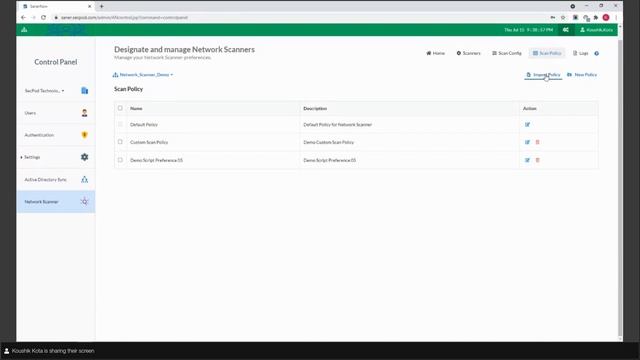Open the Logs tab

point(580,53)
